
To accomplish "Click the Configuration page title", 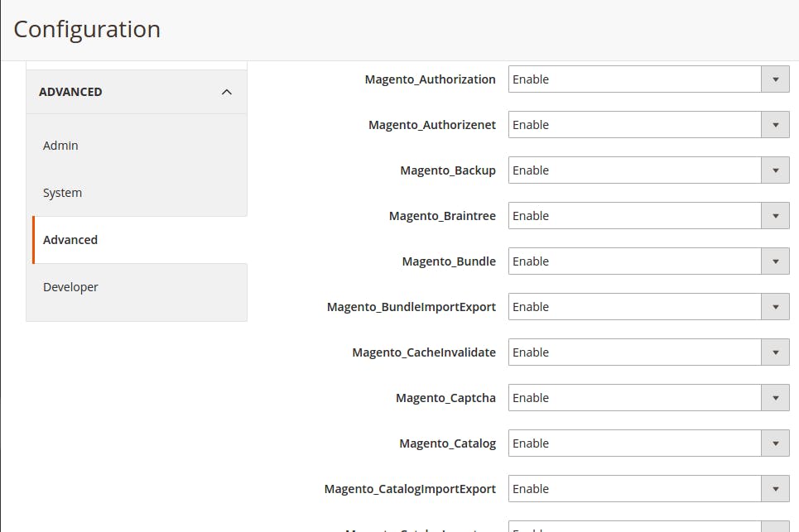I will pos(87,30).
